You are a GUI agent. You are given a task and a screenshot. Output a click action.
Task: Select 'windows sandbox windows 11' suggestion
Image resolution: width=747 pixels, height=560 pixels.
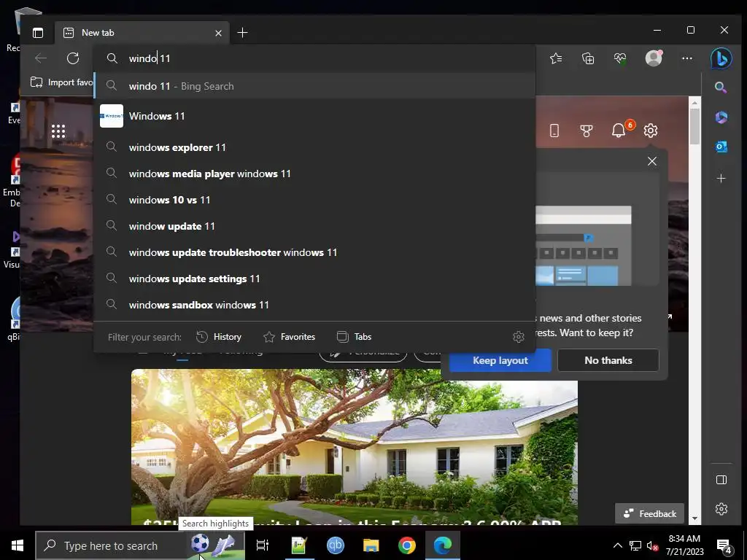[314, 304]
